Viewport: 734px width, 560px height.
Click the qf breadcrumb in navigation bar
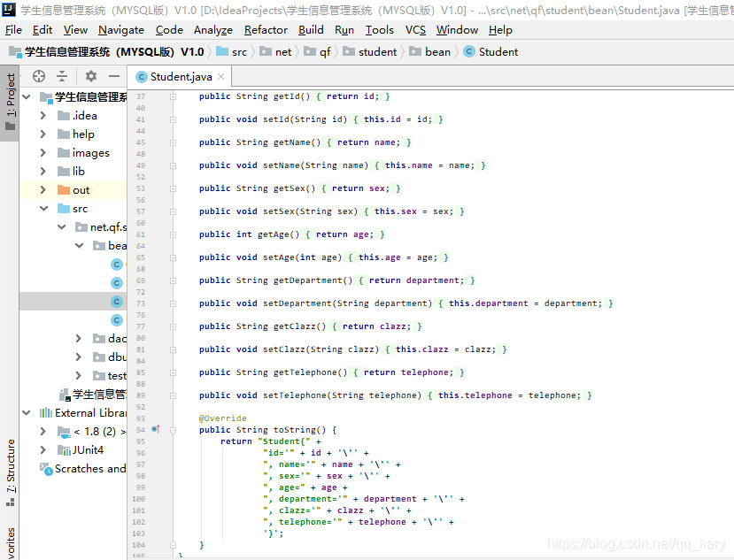pos(317,52)
